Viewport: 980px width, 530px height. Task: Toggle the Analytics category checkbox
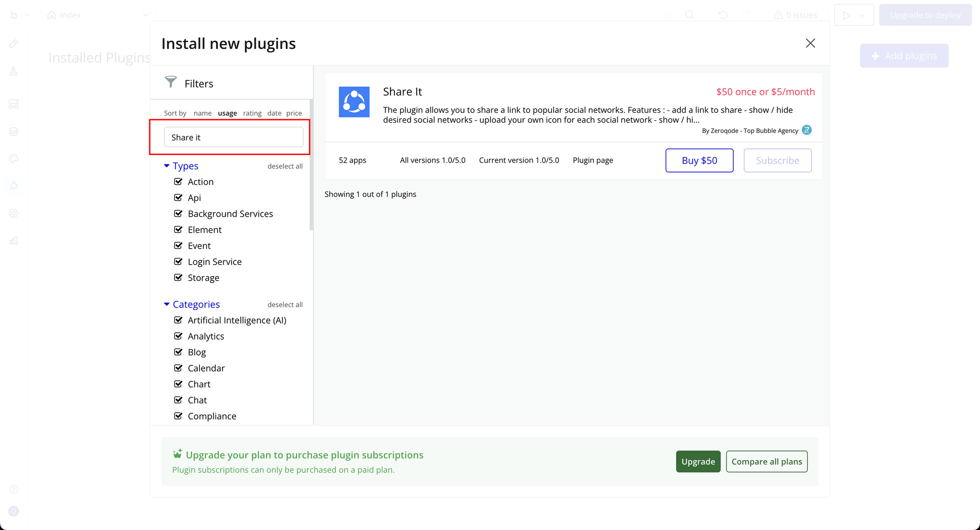click(178, 336)
